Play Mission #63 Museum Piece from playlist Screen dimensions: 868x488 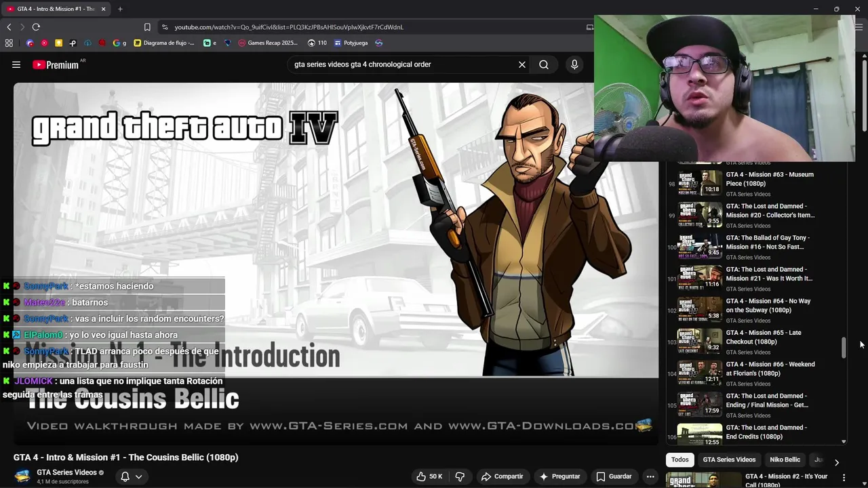point(753,183)
